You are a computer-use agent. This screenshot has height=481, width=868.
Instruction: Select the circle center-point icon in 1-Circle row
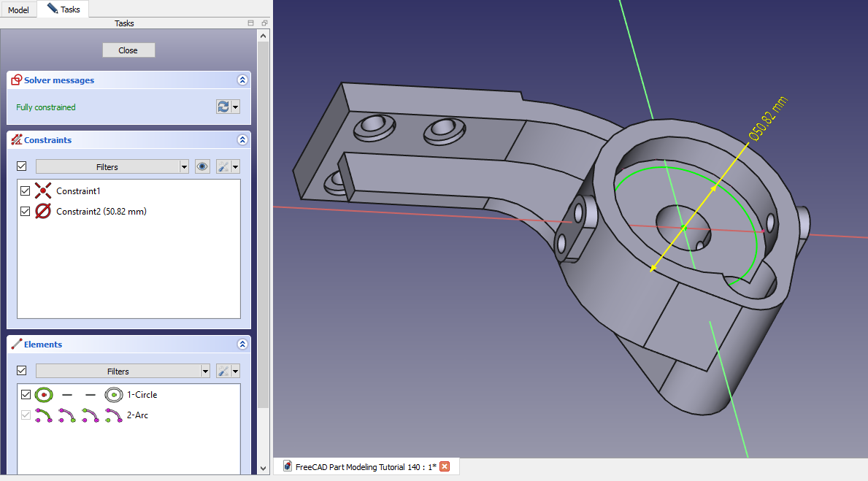click(112, 395)
